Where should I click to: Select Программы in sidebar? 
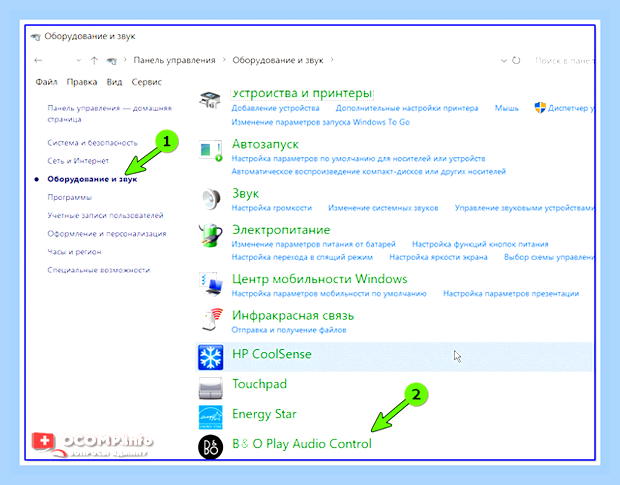[x=70, y=197]
